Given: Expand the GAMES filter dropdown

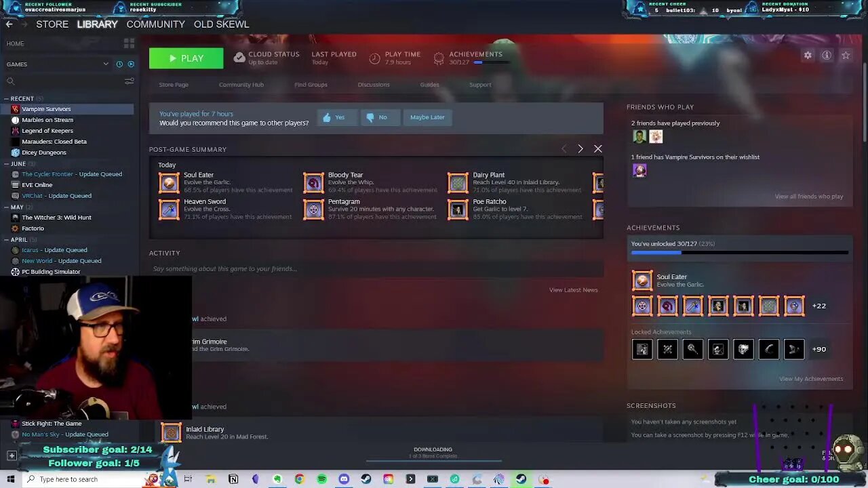Looking at the screenshot, I should (106, 64).
